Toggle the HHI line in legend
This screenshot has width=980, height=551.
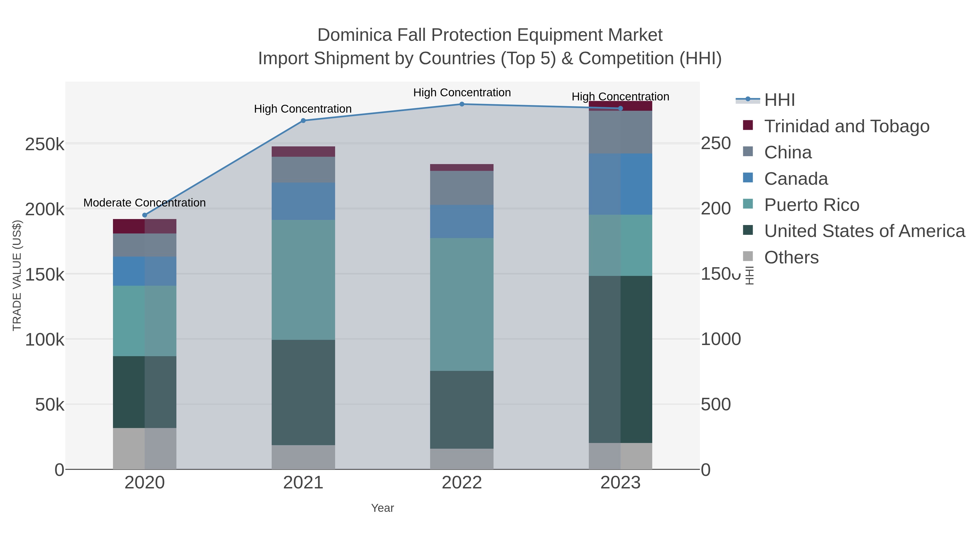pos(765,100)
